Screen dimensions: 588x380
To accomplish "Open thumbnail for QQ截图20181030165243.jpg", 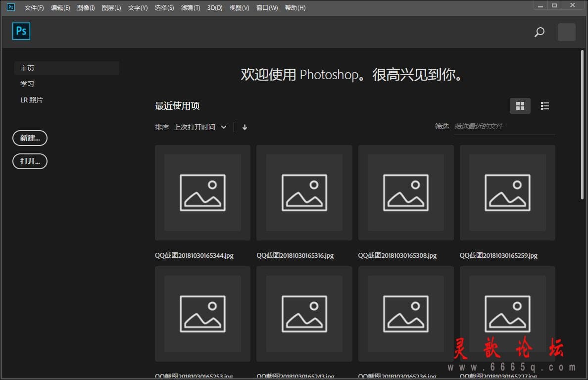I will (x=304, y=314).
